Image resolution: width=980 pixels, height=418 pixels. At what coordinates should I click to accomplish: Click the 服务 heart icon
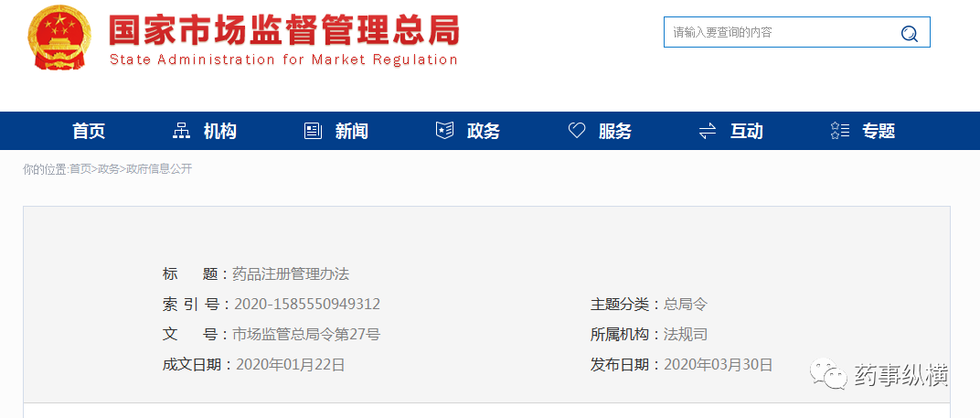[576, 131]
